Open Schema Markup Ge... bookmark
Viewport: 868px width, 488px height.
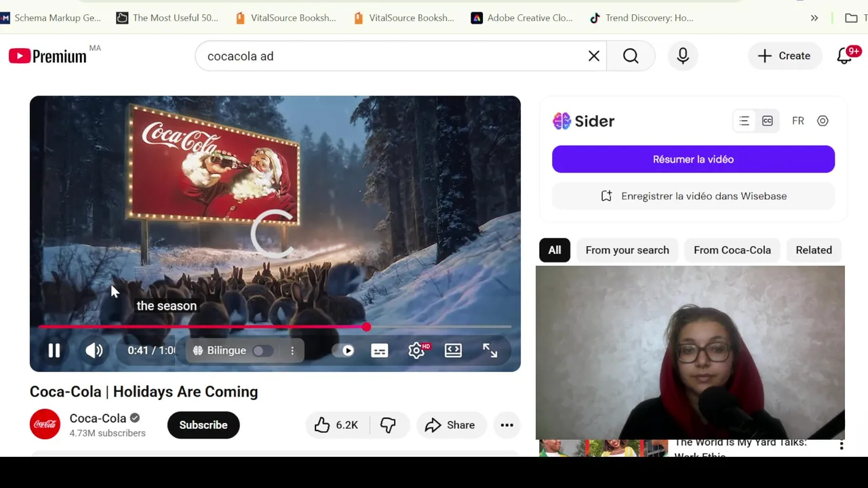tap(51, 18)
